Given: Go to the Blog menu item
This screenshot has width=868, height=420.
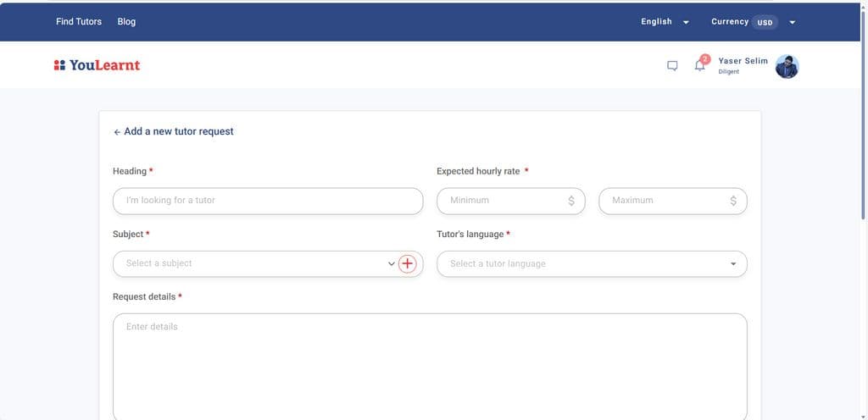Looking at the screenshot, I should coord(126,21).
